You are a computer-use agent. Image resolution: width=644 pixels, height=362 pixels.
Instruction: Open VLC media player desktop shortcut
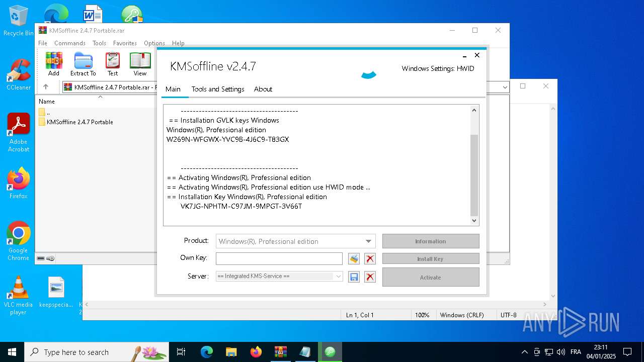(18, 296)
